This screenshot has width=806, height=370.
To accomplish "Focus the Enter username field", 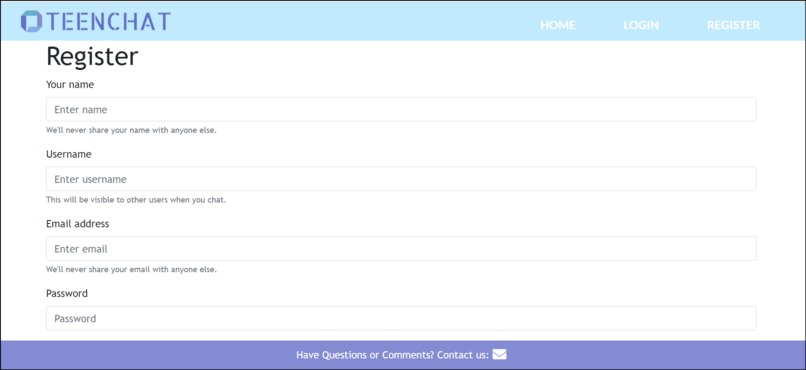I will (x=401, y=179).
